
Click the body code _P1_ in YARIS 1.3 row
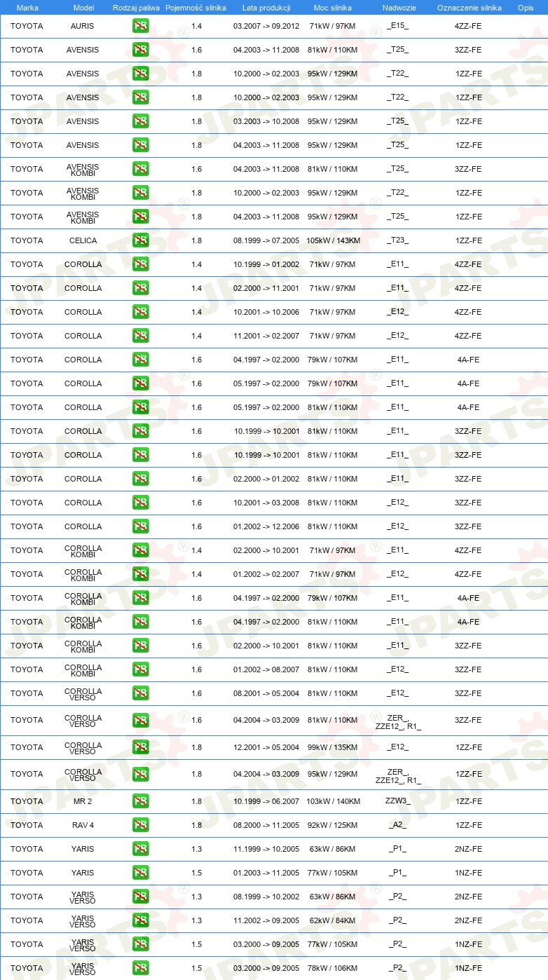[397, 849]
